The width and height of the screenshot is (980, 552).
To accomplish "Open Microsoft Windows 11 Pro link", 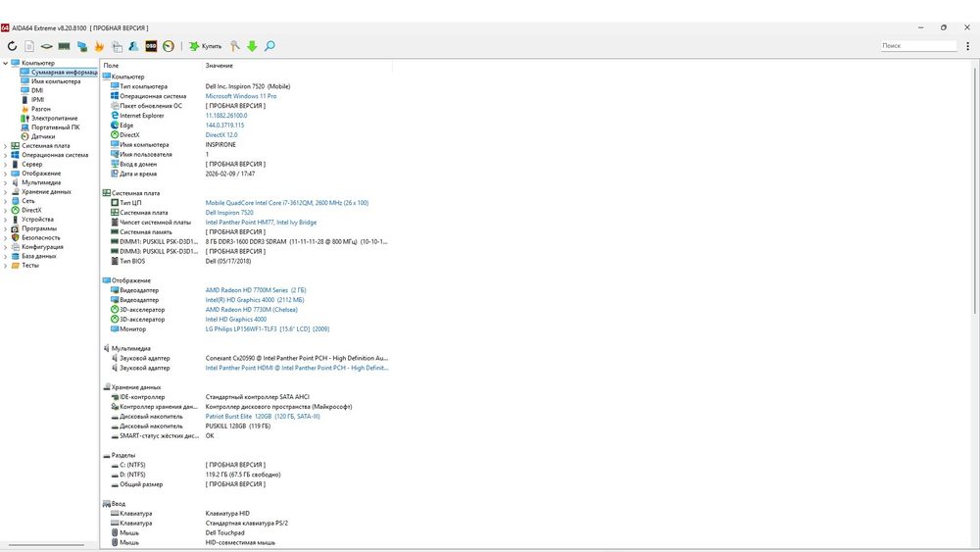I will tap(241, 96).
